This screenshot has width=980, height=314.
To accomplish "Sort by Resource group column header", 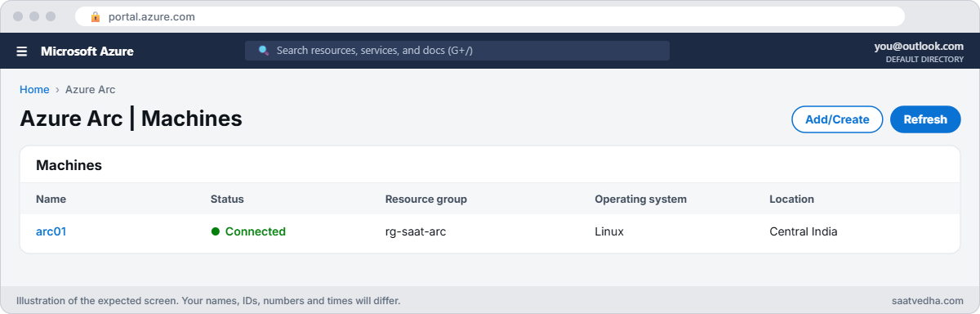I will pos(426,199).
